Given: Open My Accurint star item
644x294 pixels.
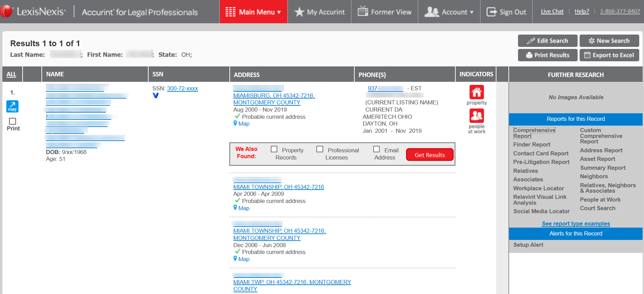Looking at the screenshot, I should pyautogui.click(x=319, y=12).
